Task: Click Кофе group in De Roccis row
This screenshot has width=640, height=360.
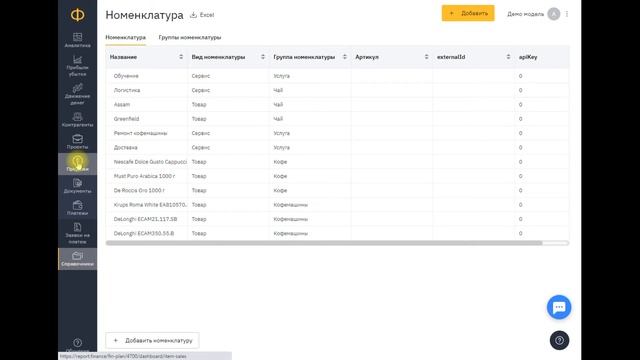Action: pyautogui.click(x=280, y=190)
